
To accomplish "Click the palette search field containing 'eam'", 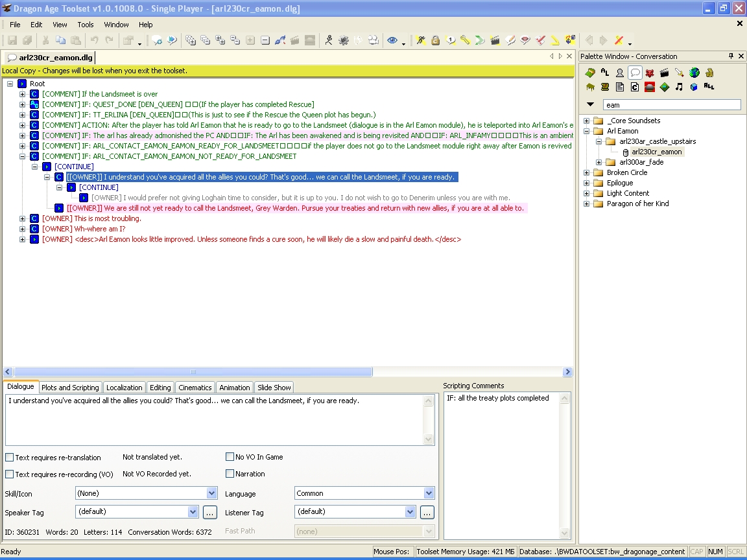I will tap(672, 105).
